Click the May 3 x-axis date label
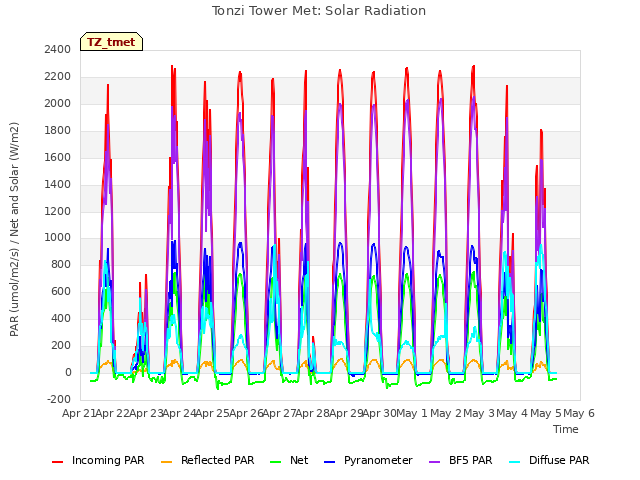The image size is (640, 480). [x=478, y=413]
